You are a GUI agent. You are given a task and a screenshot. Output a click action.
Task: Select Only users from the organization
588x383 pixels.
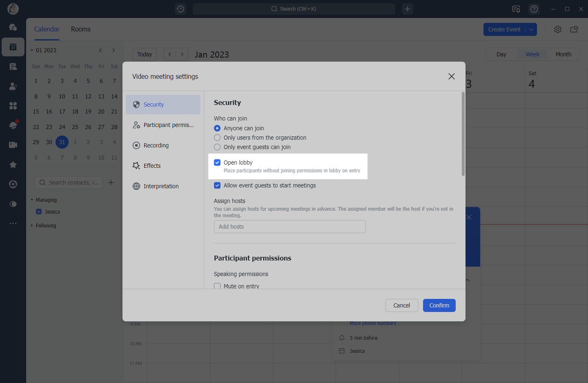217,137
